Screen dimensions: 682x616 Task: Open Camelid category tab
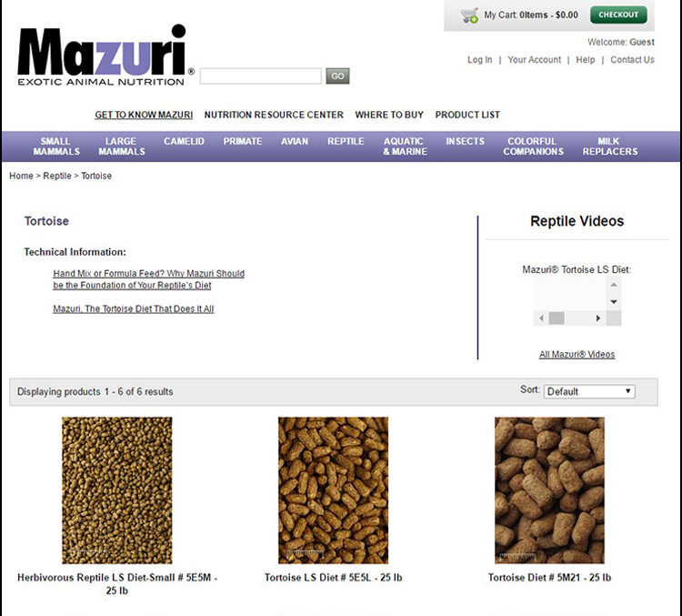(184, 141)
